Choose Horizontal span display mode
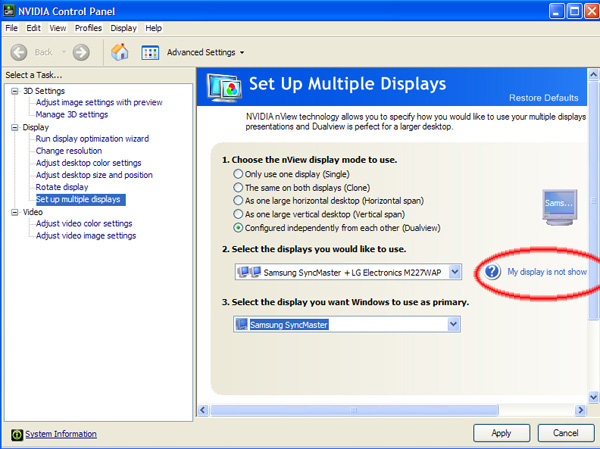600x449 pixels. 238,201
